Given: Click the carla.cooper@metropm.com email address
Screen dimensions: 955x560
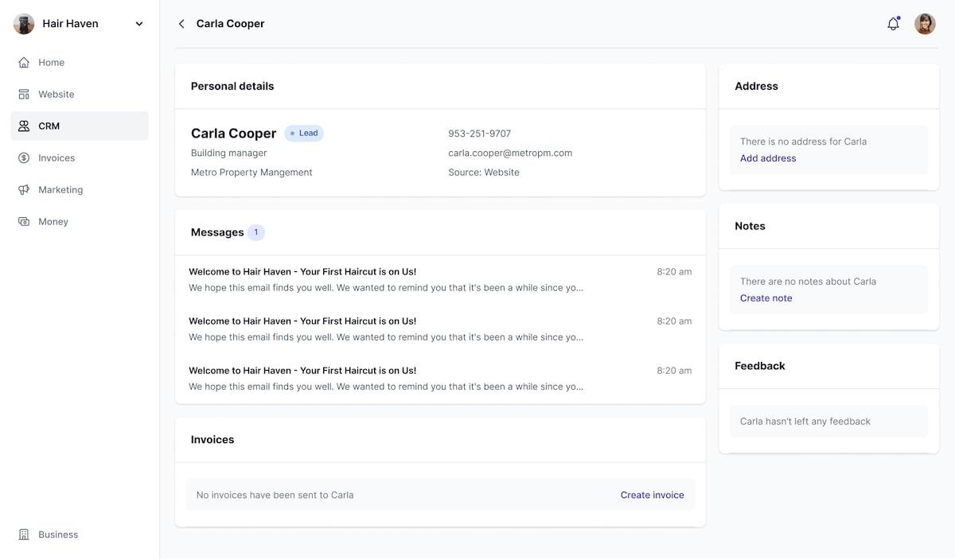Looking at the screenshot, I should 510,153.
